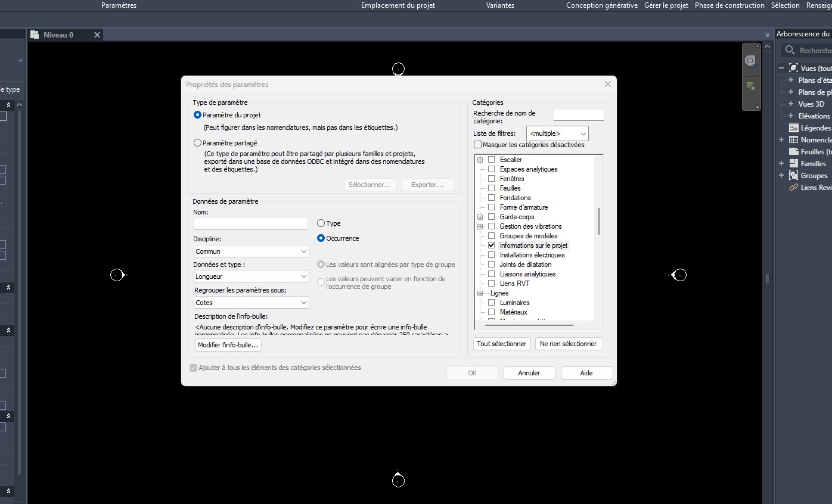Screen dimensions: 832x504
Task: Open the Gérer le projet ribbon panel
Action: click(x=666, y=5)
